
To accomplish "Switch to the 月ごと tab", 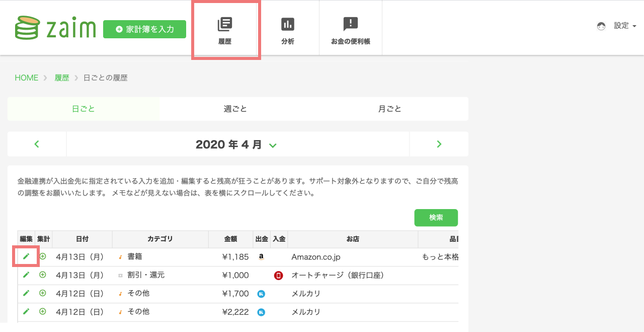I will click(390, 109).
